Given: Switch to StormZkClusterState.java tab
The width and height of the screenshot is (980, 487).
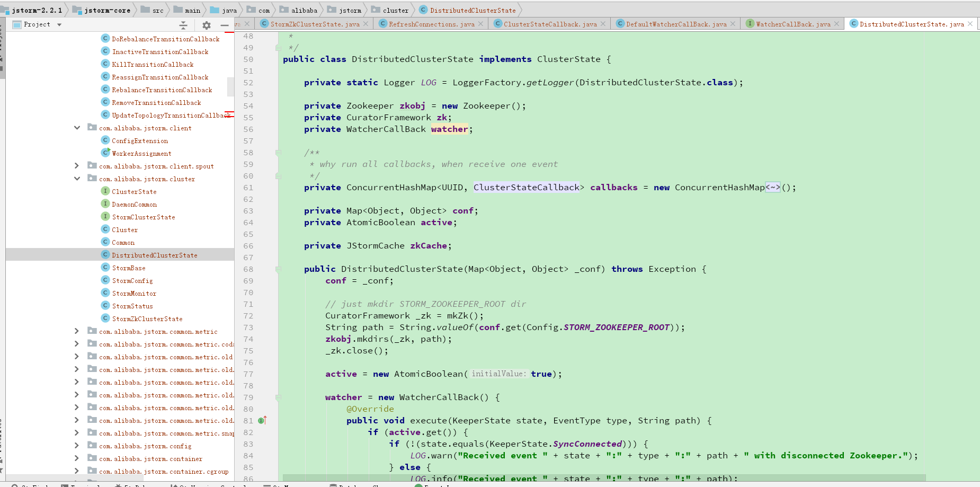Looking at the screenshot, I should [315, 24].
